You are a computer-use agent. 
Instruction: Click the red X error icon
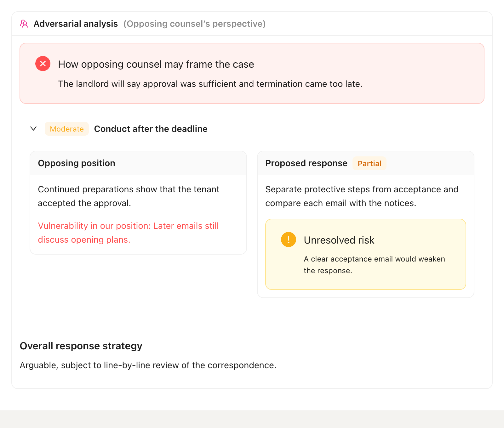pos(43,64)
